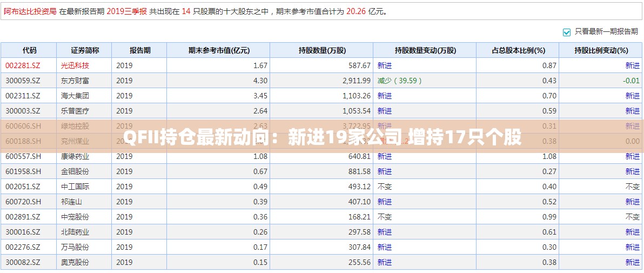Open the 奥克股份 stock link
644x273 pixels.
pos(75,262)
